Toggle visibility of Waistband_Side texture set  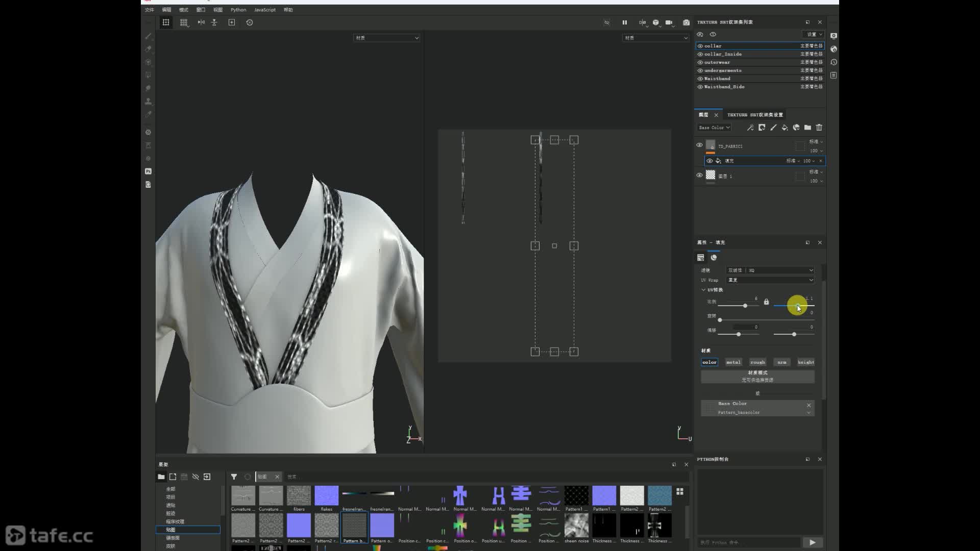click(700, 87)
